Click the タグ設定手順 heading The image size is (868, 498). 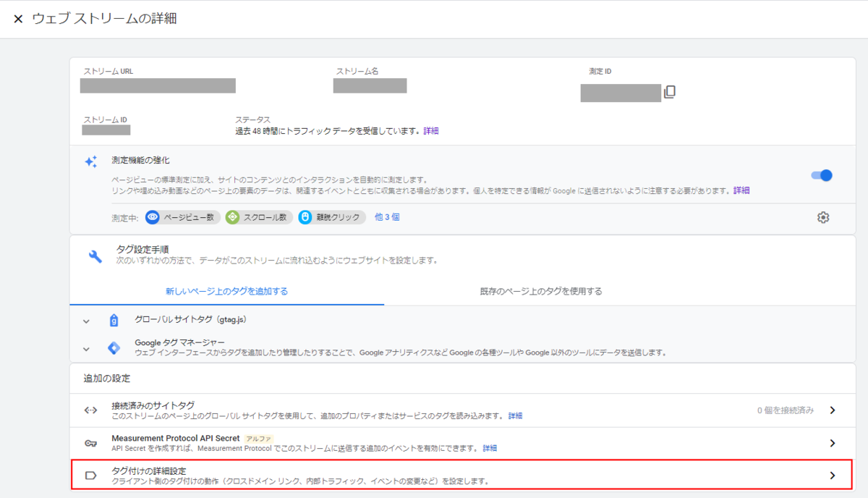[x=142, y=249]
